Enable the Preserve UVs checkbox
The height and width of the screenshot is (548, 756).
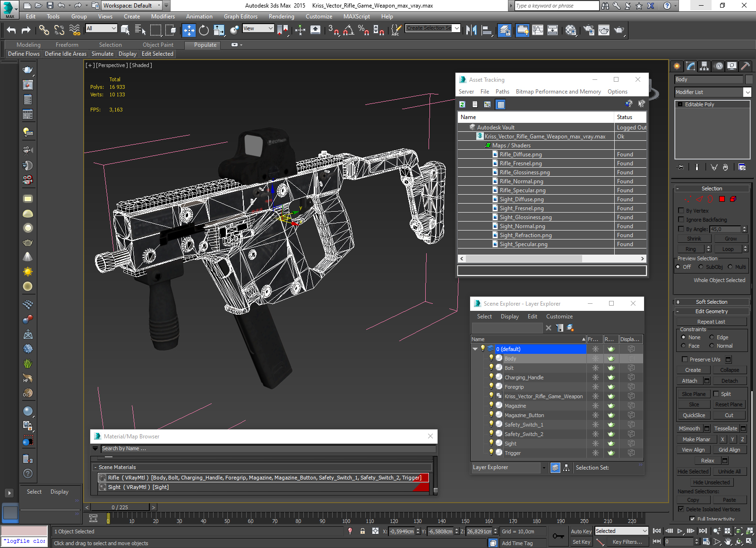[x=685, y=360]
